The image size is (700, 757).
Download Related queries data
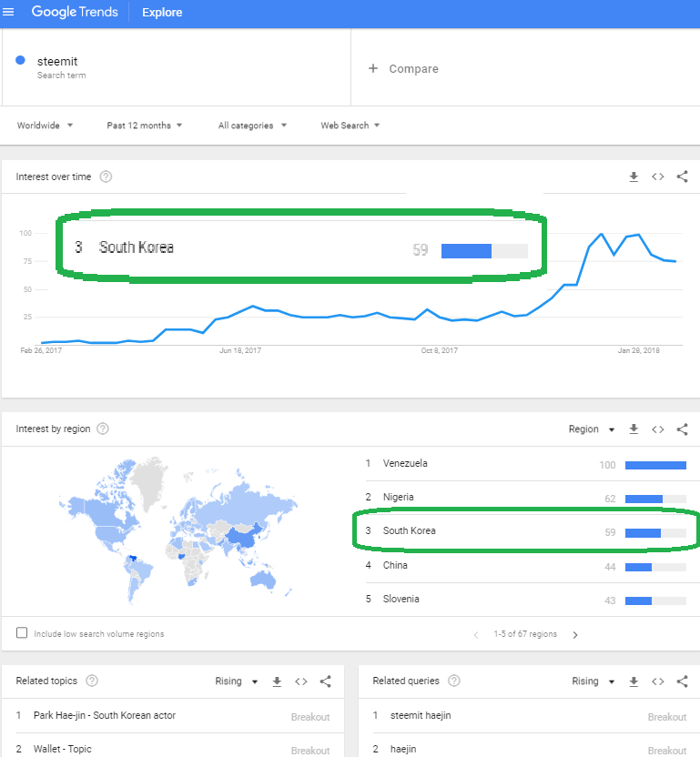click(634, 681)
